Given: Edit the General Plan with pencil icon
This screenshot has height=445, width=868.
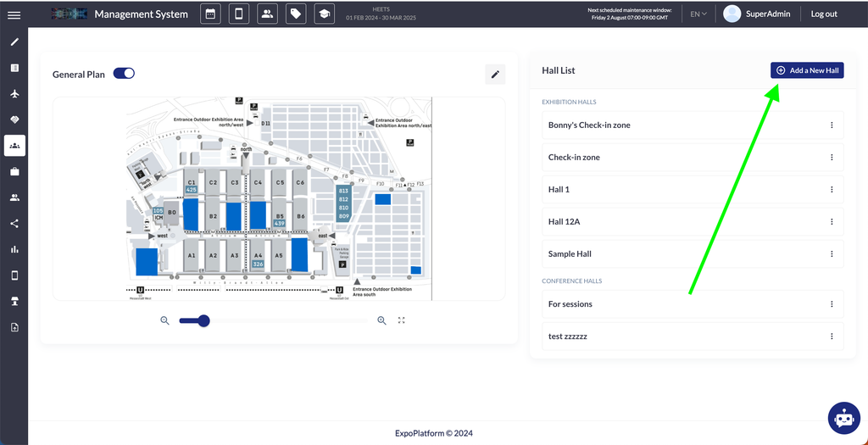Looking at the screenshot, I should pyautogui.click(x=495, y=75).
